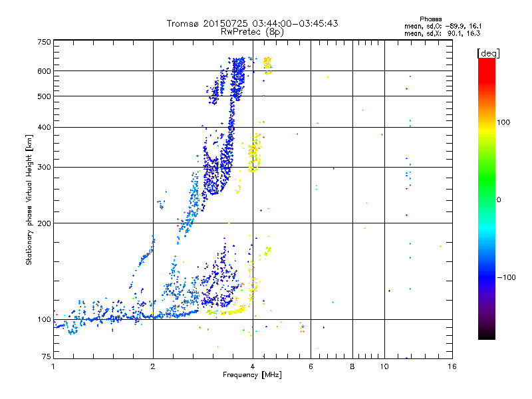The width and height of the screenshot is (532, 399).
Task: Click the y-axis tick label '400'
Action: pos(45,127)
